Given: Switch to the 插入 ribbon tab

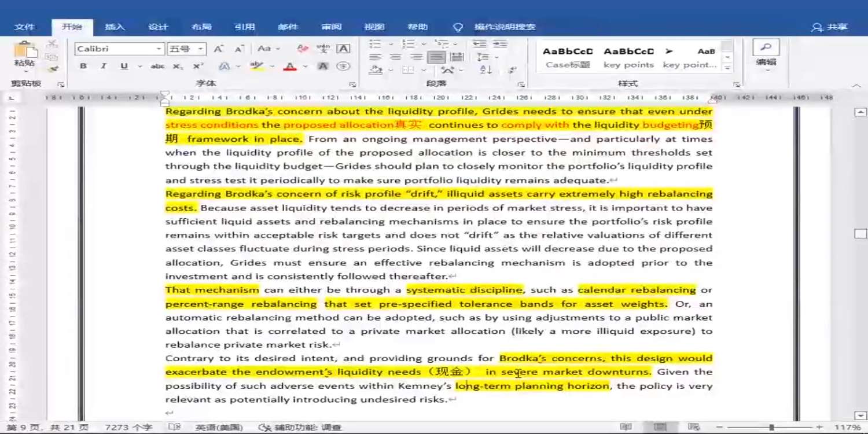Looking at the screenshot, I should 115,27.
